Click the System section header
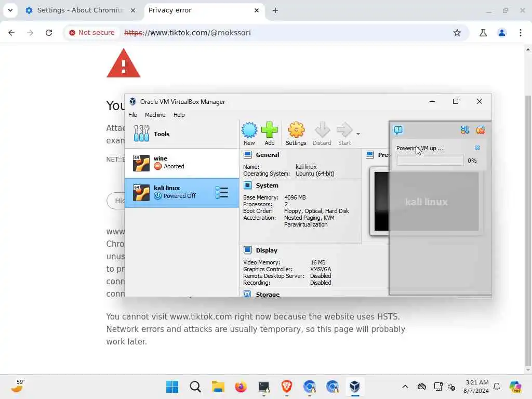The width and height of the screenshot is (532, 399). pyautogui.click(x=267, y=185)
